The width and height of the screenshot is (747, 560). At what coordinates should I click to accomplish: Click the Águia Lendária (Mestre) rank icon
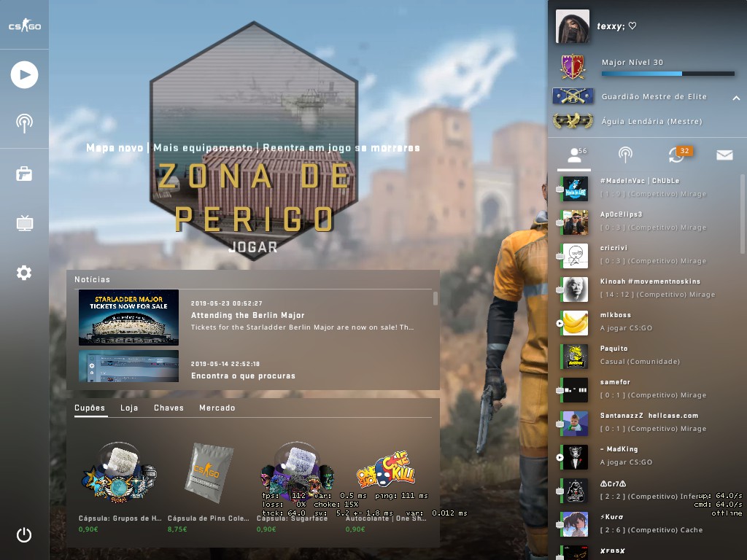click(573, 120)
